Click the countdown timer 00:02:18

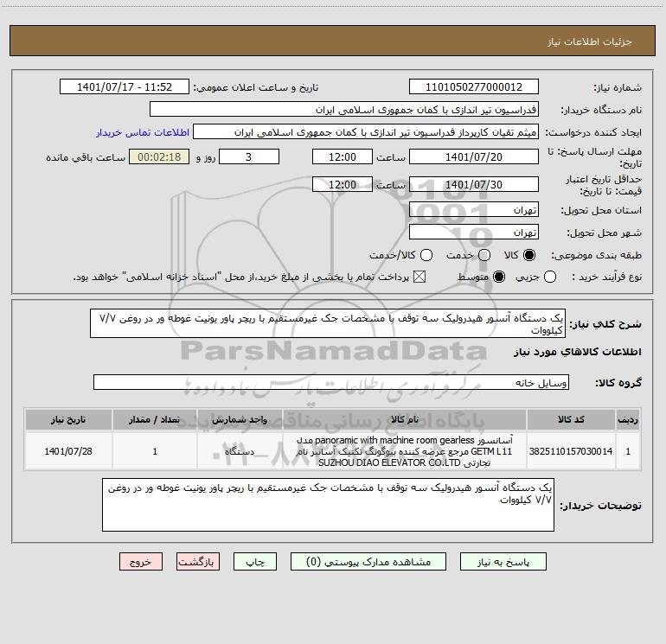[159, 156]
